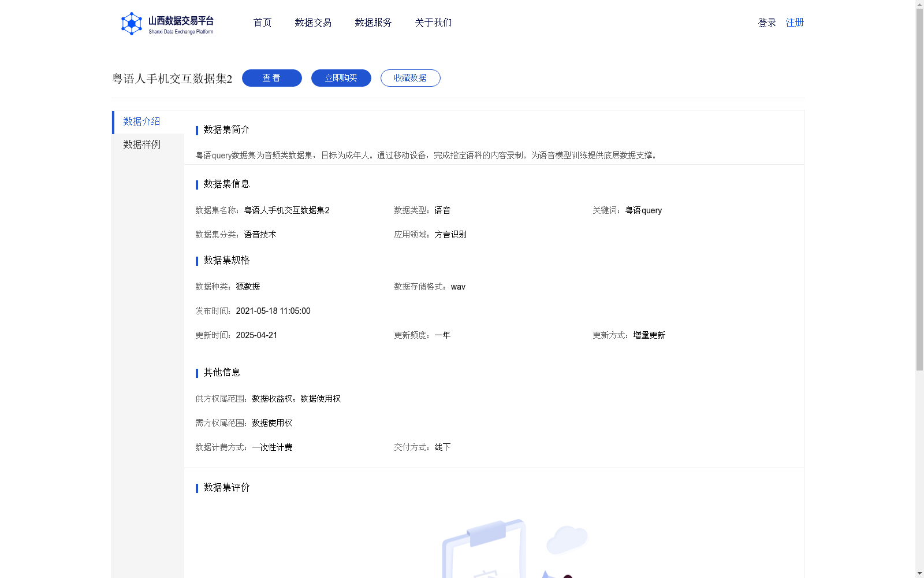Click the update frequency value 一年
924x578 pixels.
(442, 335)
